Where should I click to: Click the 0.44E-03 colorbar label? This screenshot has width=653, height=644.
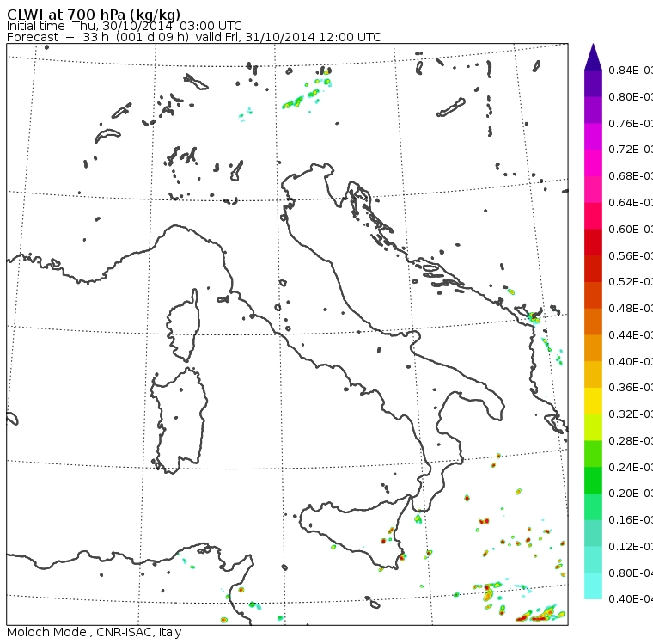[631, 335]
